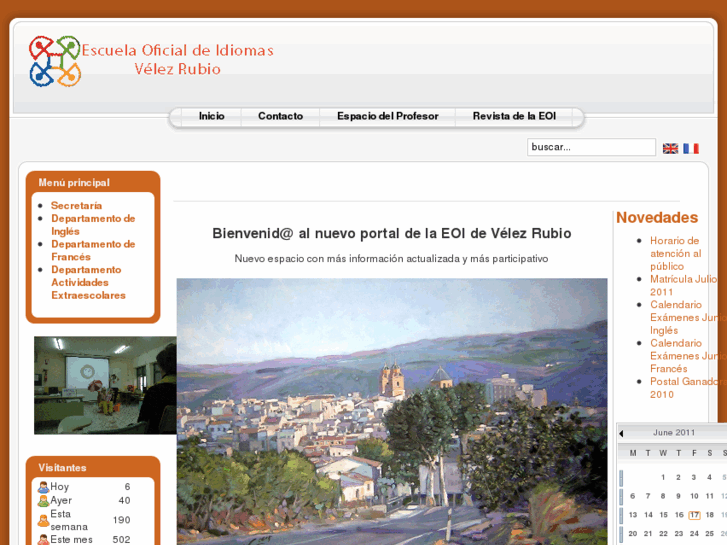Viewport: 727px width, 545px height.
Task: Select June 9 in the calendar
Action: [678, 496]
